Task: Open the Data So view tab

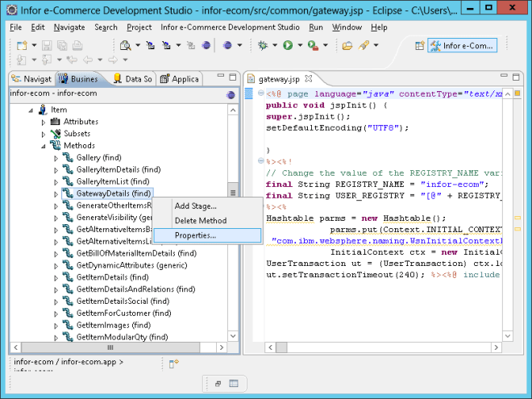Action: click(x=132, y=79)
